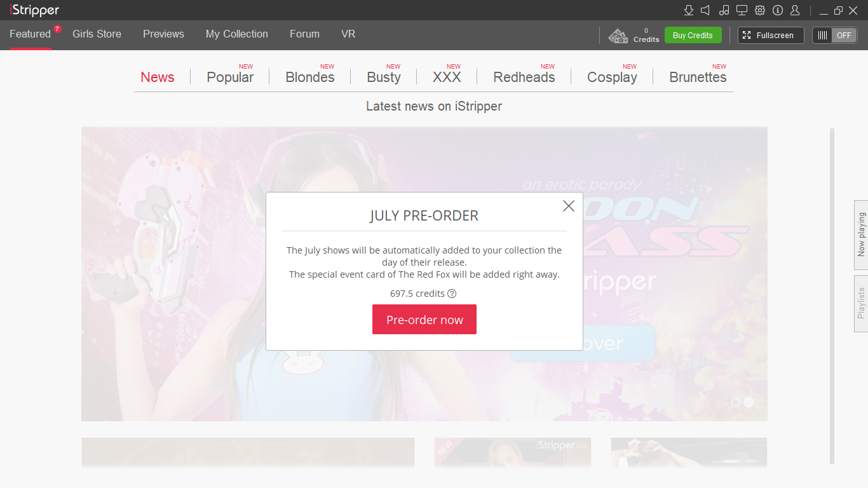Switch to the My Collection tab

pos(236,34)
